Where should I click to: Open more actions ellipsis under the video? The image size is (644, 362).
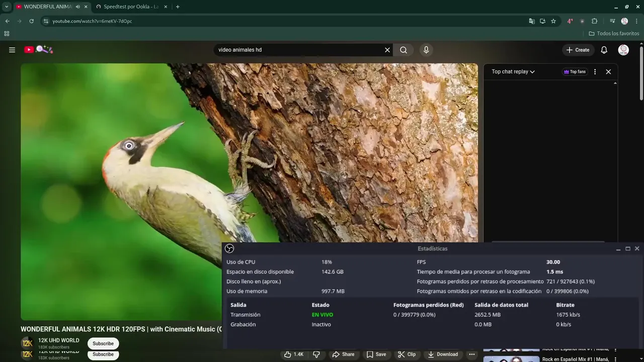point(471,354)
